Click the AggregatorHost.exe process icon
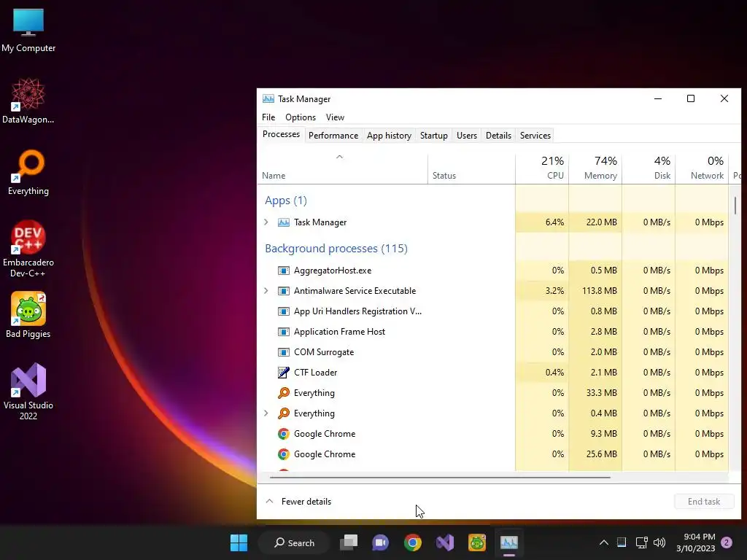The width and height of the screenshot is (747, 560). (x=284, y=271)
